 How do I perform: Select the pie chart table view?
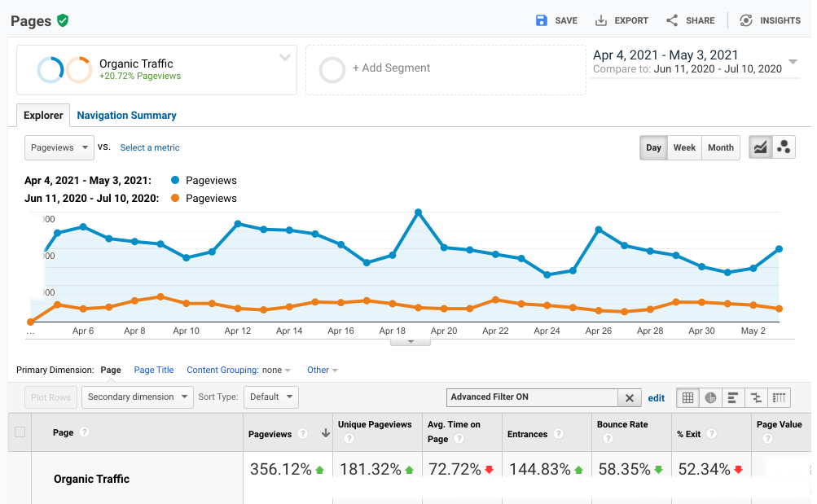tap(710, 397)
